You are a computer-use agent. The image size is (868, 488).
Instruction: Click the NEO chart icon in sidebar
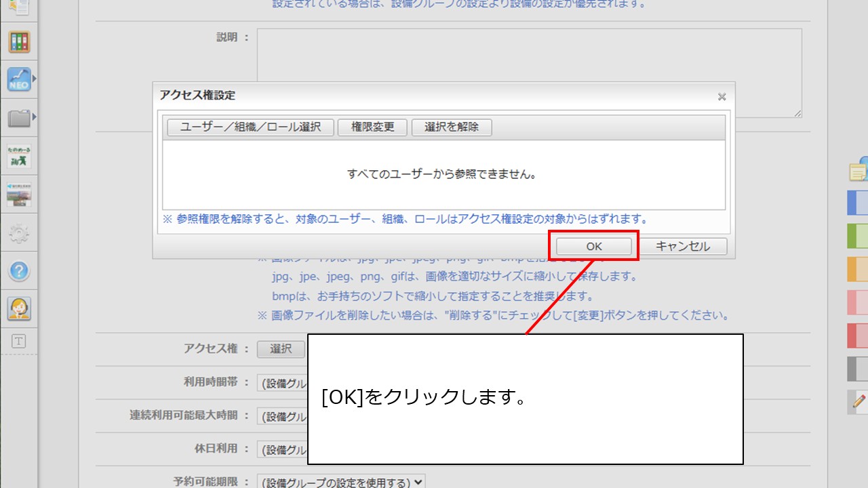[19, 79]
